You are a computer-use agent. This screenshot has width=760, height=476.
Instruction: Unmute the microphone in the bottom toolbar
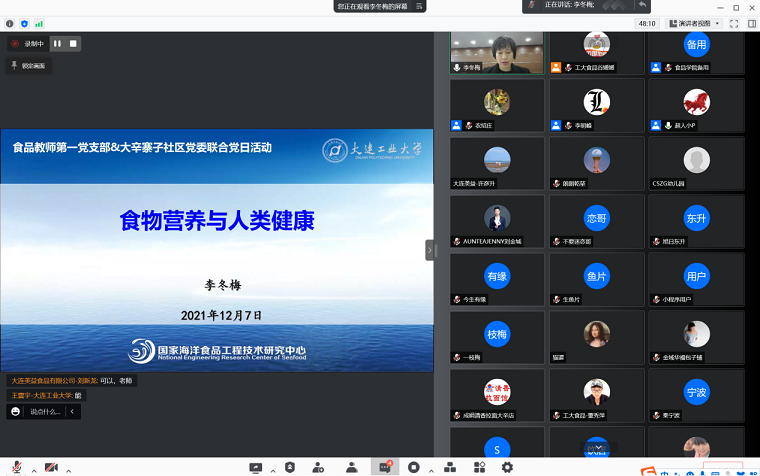tap(15, 467)
